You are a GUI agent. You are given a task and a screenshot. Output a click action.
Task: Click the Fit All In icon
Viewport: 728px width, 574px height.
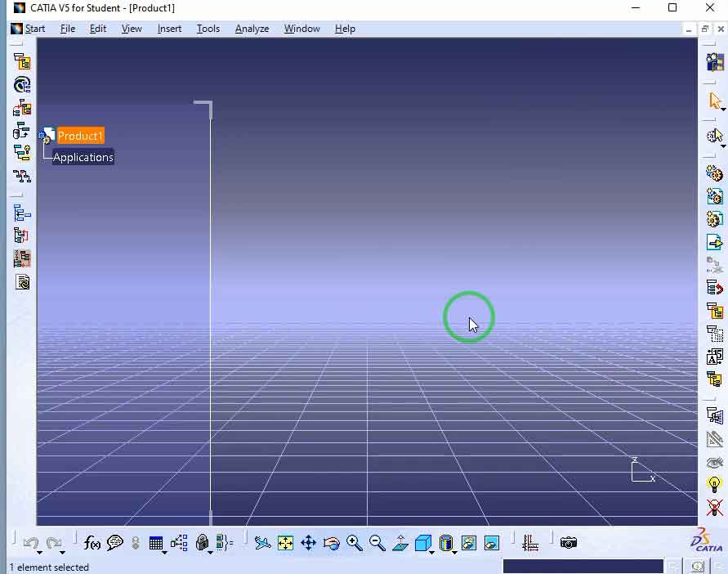(285, 543)
